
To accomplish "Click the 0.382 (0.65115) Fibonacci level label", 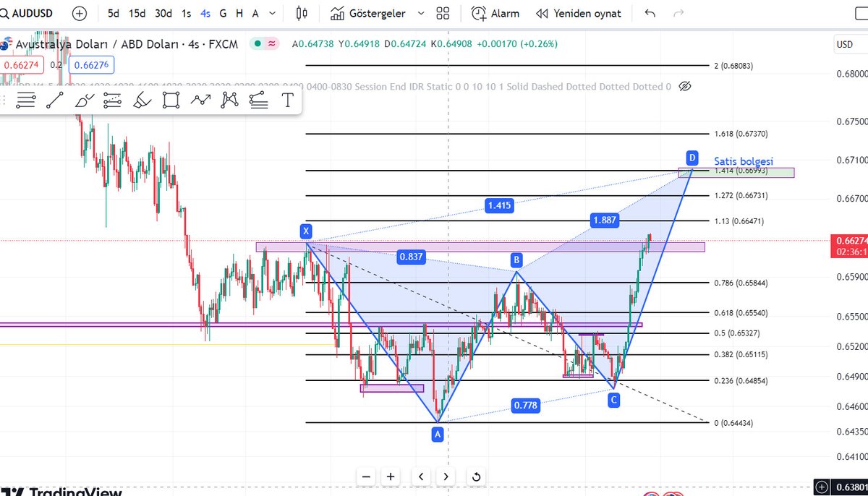I will 741,354.
